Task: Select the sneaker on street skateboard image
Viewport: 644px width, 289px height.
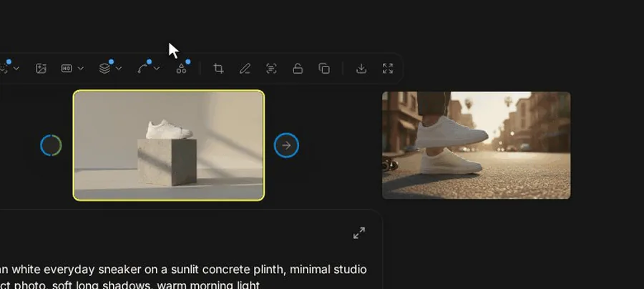Action: (477, 145)
